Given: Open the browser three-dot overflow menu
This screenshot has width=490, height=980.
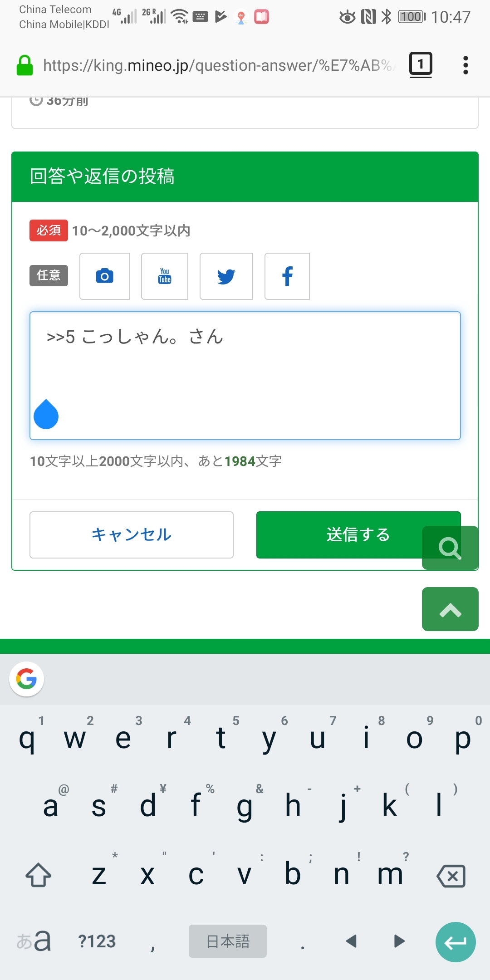Looking at the screenshot, I should click(465, 65).
